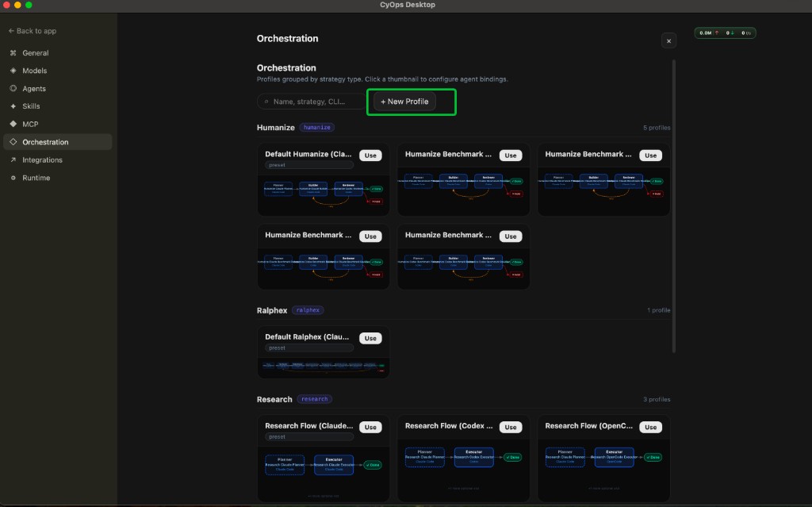The image size is (812, 507).
Task: Click the magnifier icon in search field
Action: 266,102
